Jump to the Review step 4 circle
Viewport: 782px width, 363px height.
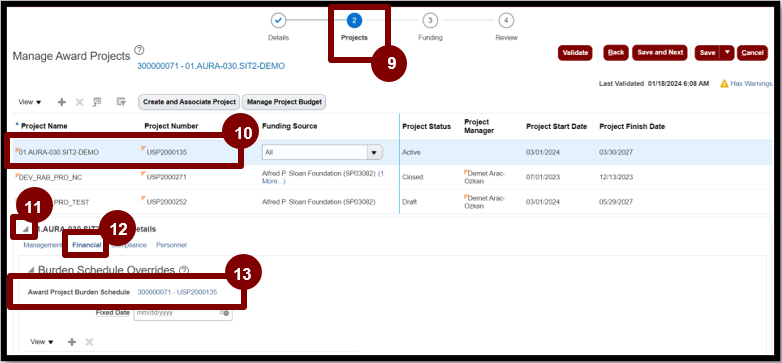tap(506, 20)
